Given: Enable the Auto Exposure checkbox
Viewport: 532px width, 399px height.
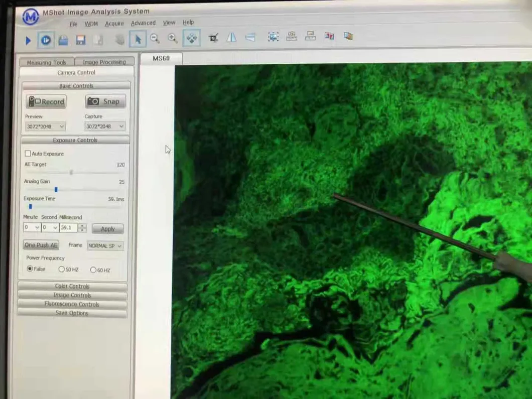Looking at the screenshot, I should click(28, 154).
